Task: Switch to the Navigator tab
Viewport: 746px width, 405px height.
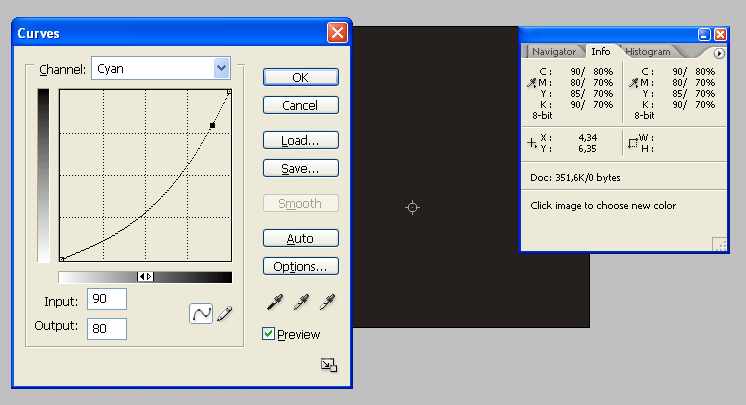Action: (x=554, y=51)
